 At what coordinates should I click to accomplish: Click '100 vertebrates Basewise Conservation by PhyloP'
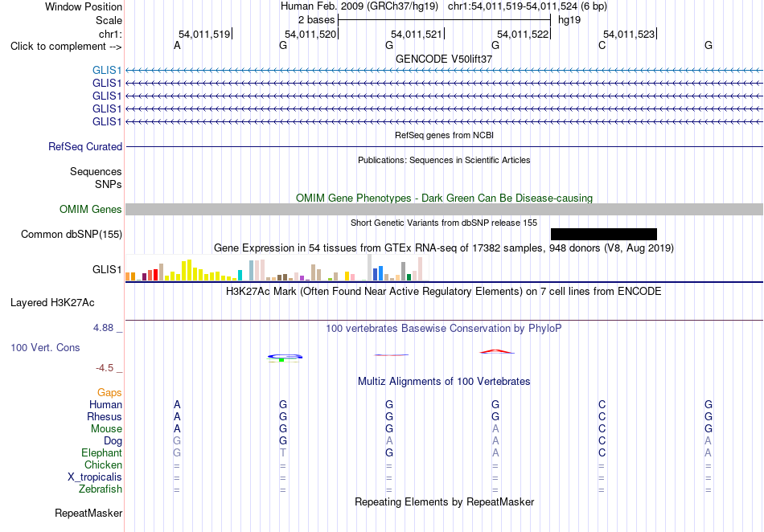[444, 329]
